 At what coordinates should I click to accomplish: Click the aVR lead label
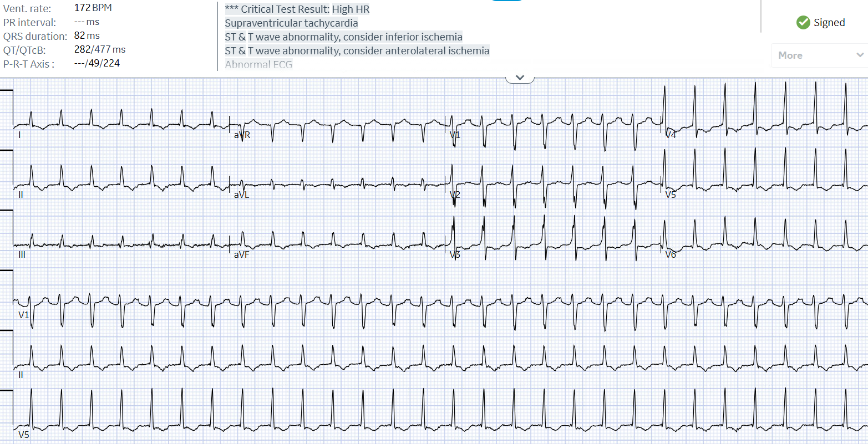pyautogui.click(x=242, y=135)
